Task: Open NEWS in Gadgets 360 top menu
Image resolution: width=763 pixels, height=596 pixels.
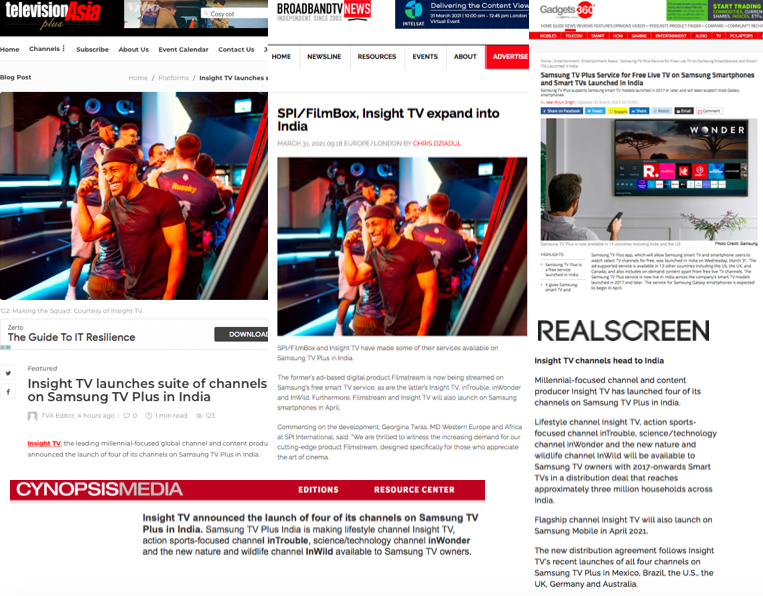Action: [x=570, y=26]
